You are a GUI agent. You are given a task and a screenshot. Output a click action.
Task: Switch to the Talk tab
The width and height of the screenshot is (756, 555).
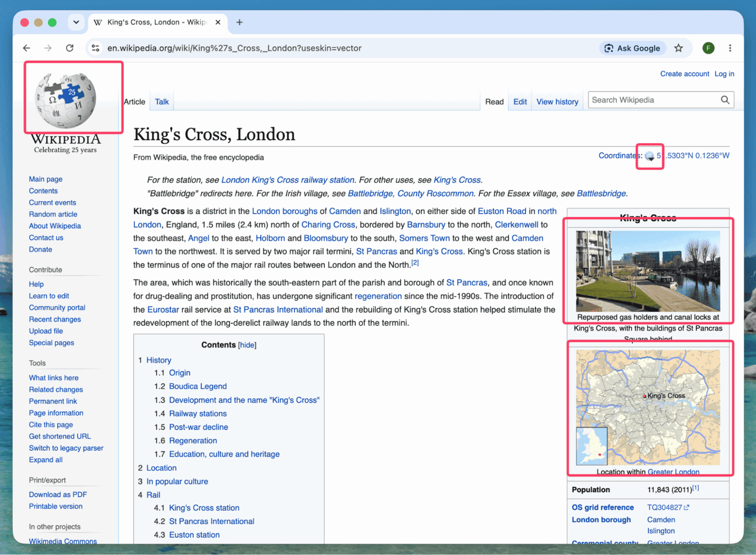[161, 102]
